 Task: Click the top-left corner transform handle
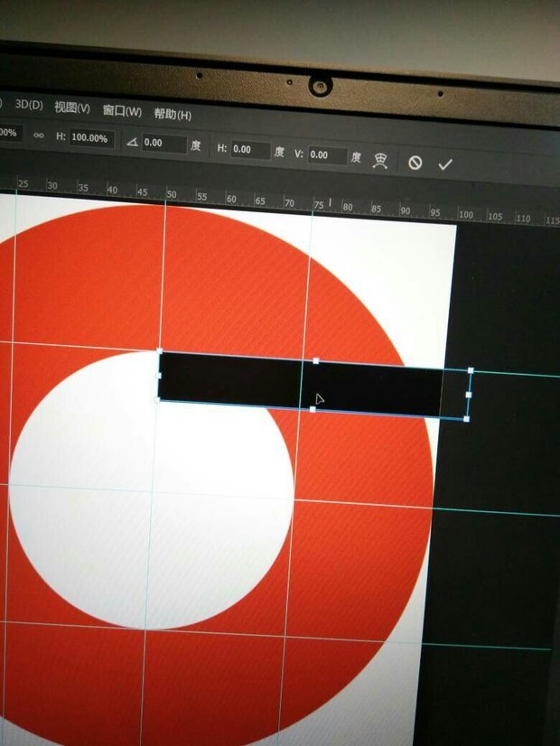[160, 350]
